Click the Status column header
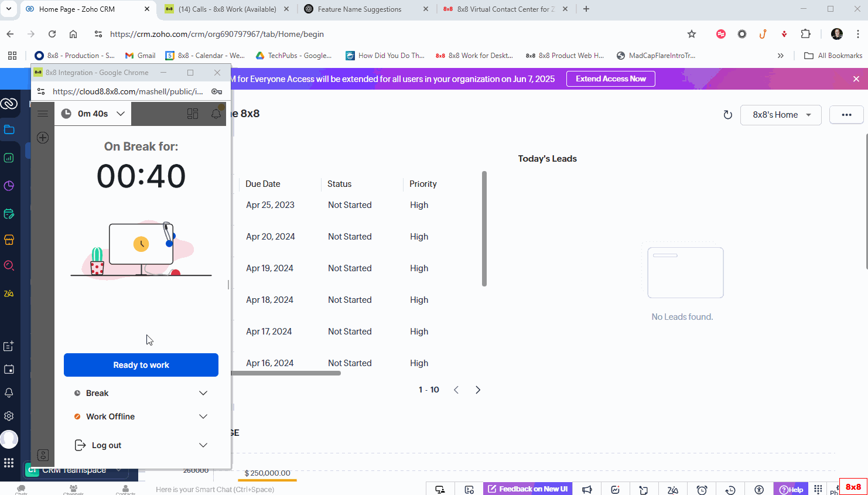Screen dimensions: 868x495 click(340, 184)
